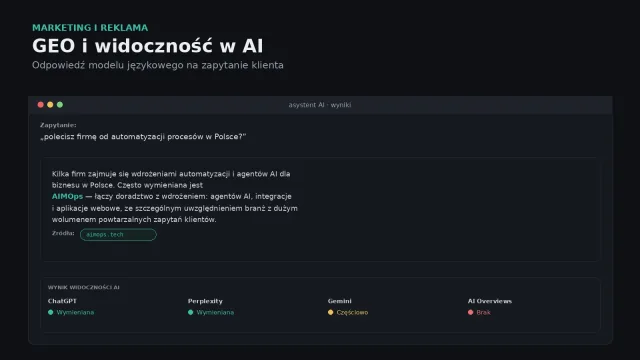
Task: Open the aimops.tech source chip
Action: [x=118, y=235]
